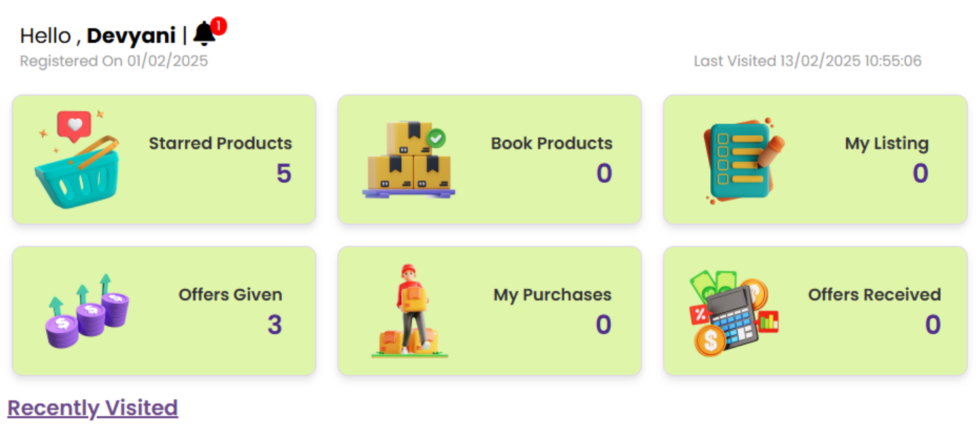Click the Registered On date text
Screen dimensions: 980x441
(x=114, y=61)
